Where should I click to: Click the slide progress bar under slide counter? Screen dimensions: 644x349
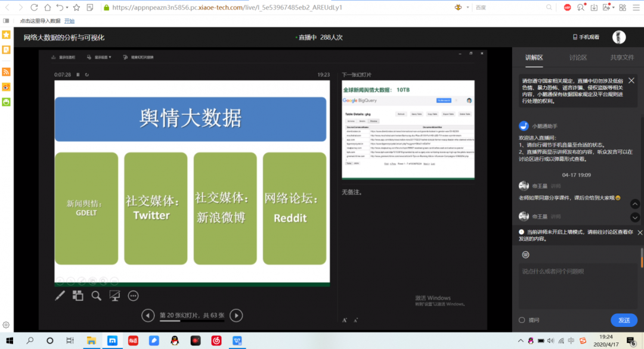pyautogui.click(x=192, y=320)
